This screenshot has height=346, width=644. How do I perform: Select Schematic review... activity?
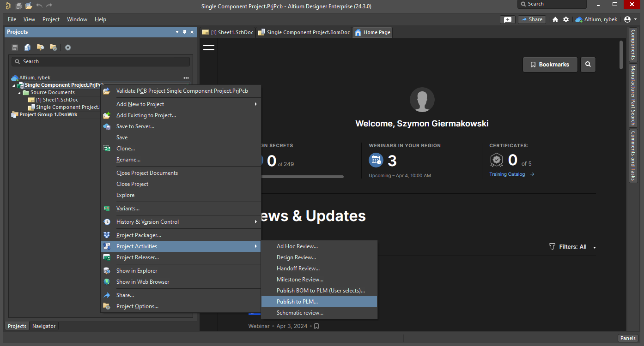319,313
